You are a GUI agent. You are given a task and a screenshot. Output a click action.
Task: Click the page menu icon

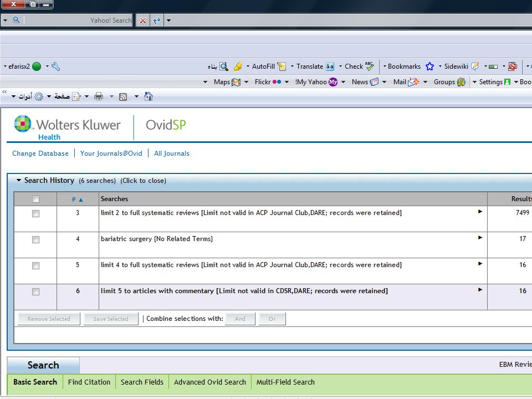(76, 96)
